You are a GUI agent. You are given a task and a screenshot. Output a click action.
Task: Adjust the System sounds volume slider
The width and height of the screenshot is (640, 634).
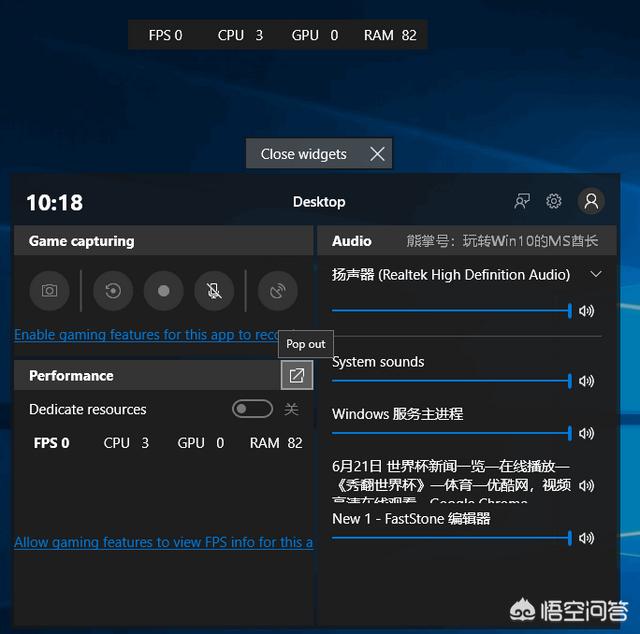pyautogui.click(x=452, y=381)
